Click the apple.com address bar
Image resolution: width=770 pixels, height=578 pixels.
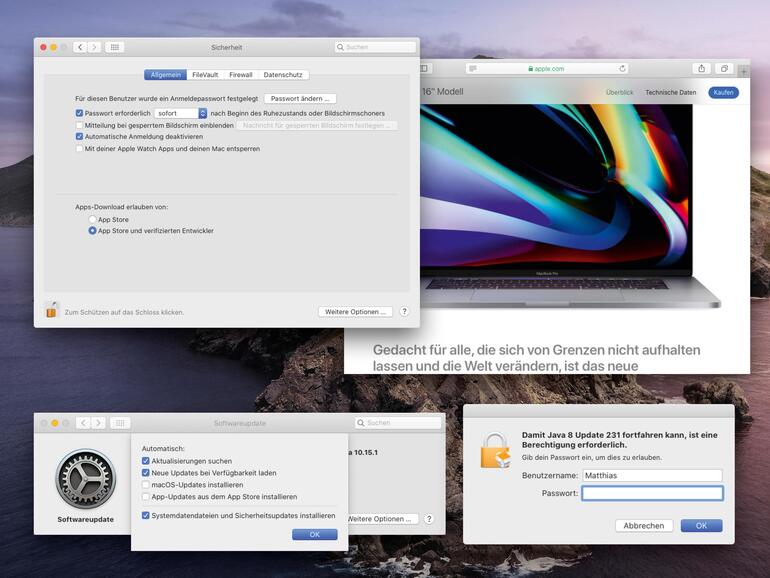pos(548,69)
